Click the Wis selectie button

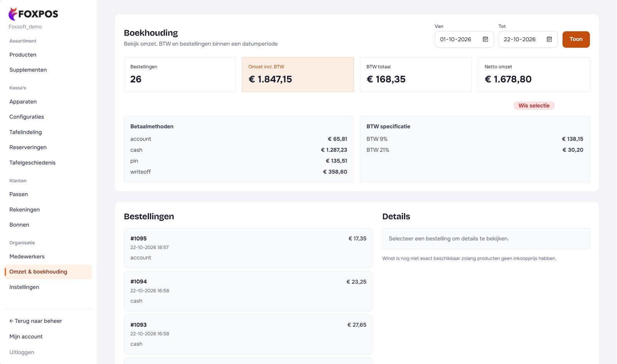click(534, 106)
